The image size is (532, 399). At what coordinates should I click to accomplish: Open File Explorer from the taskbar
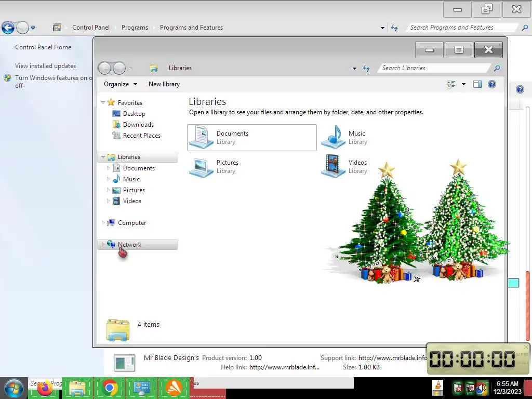tap(77, 389)
